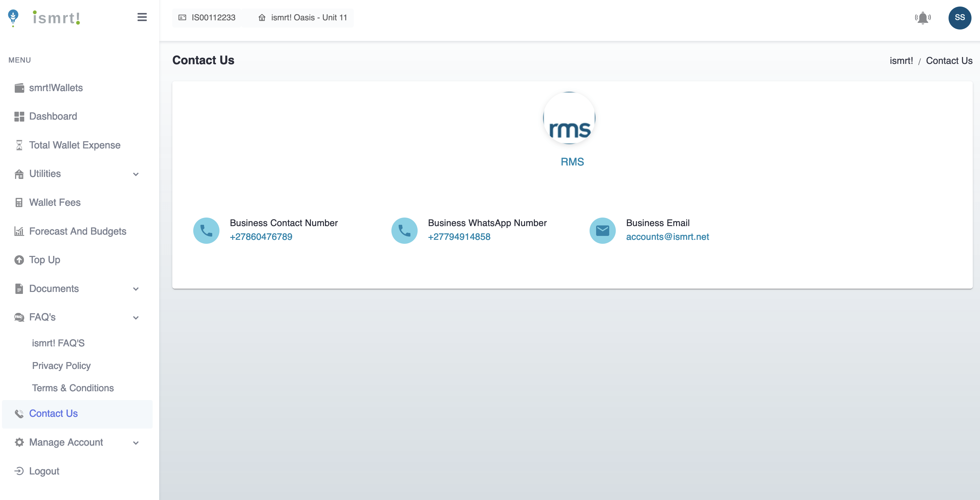This screenshot has height=500, width=980.
Task: Click the WhatsApp phone icon
Action: pos(404,231)
